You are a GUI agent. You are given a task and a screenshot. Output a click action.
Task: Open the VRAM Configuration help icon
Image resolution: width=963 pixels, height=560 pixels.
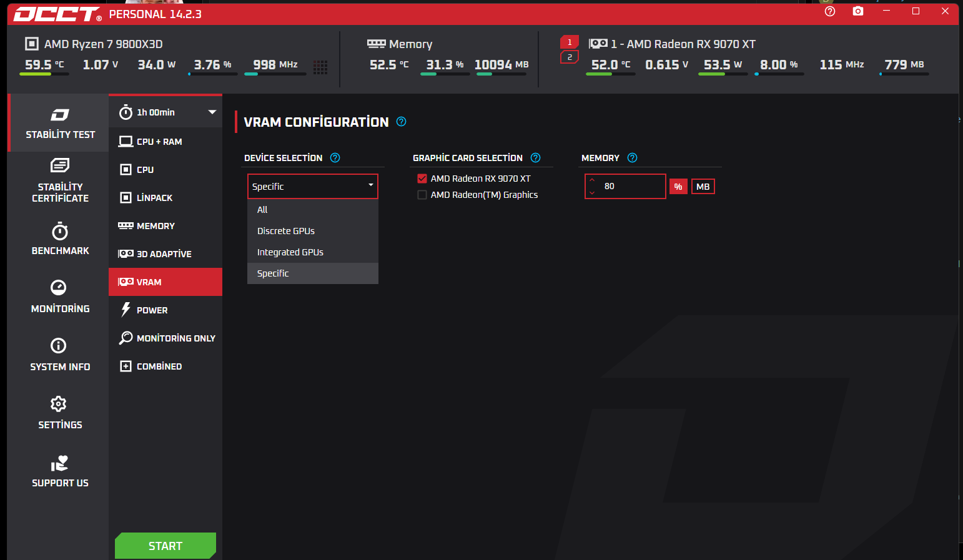tap(402, 122)
